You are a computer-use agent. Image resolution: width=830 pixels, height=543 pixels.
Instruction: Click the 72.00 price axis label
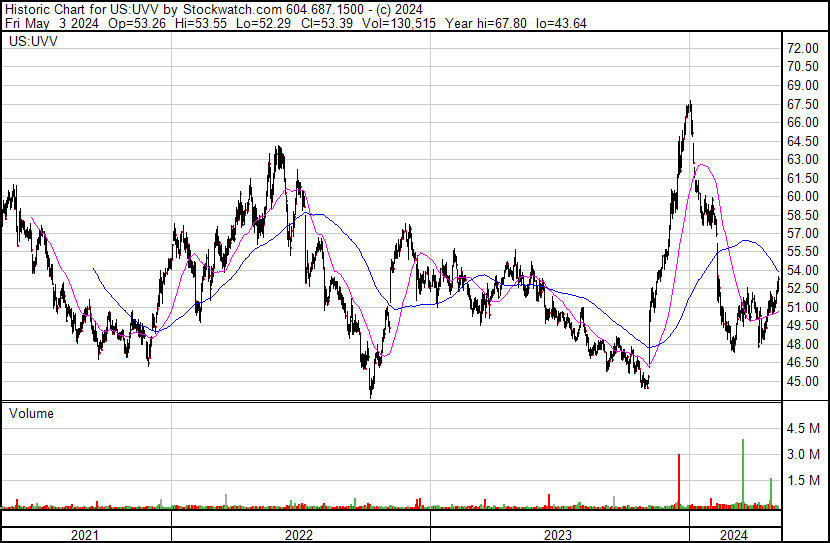(803, 48)
